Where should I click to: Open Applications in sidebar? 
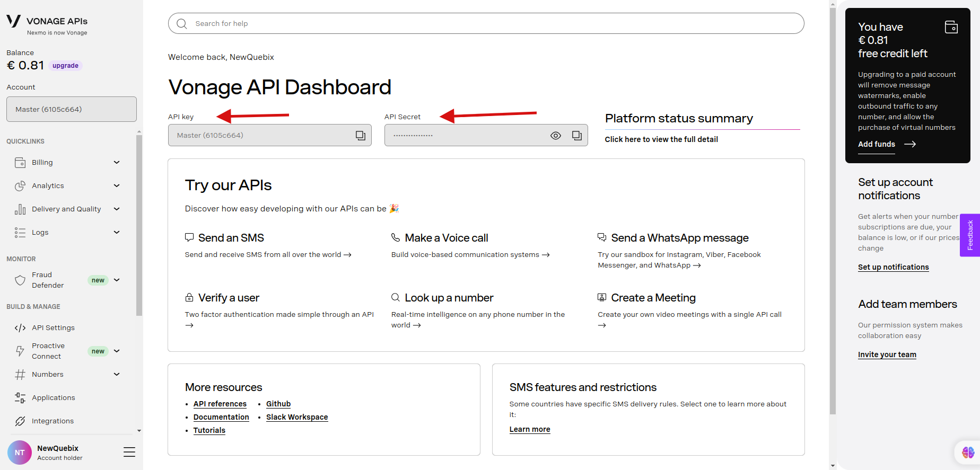click(53, 398)
